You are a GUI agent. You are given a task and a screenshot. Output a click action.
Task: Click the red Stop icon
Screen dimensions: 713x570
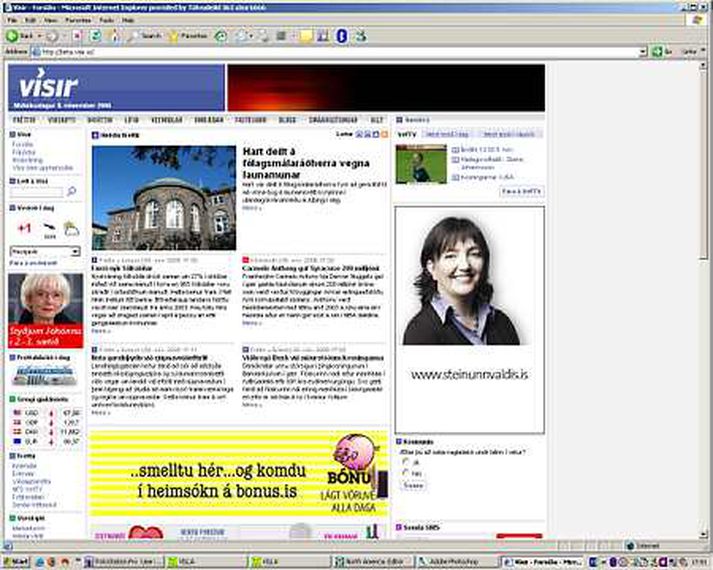click(x=77, y=36)
